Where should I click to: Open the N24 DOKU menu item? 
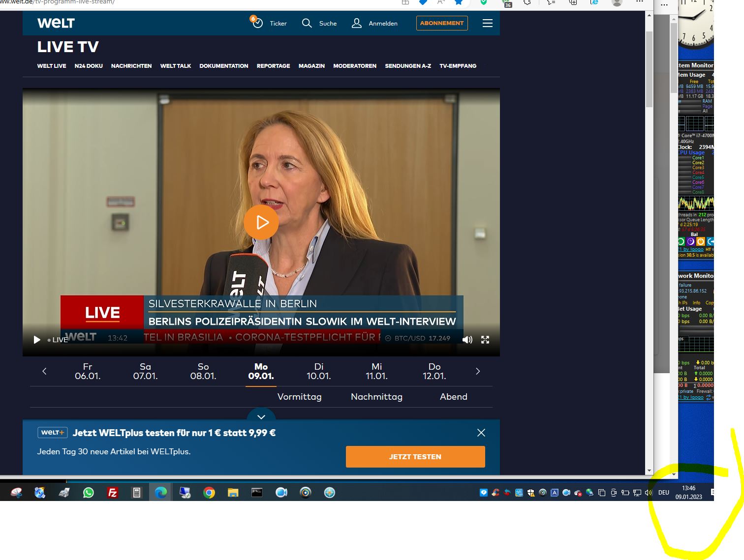pos(89,66)
